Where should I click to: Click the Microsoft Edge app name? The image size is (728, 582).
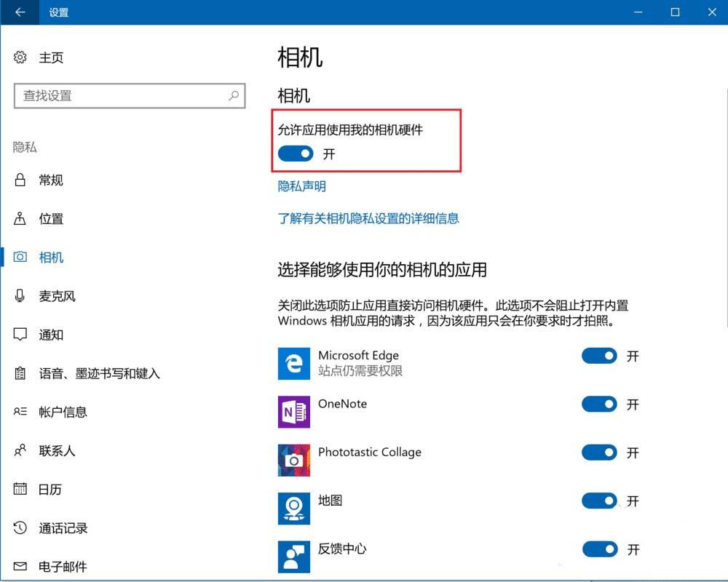tap(358, 356)
